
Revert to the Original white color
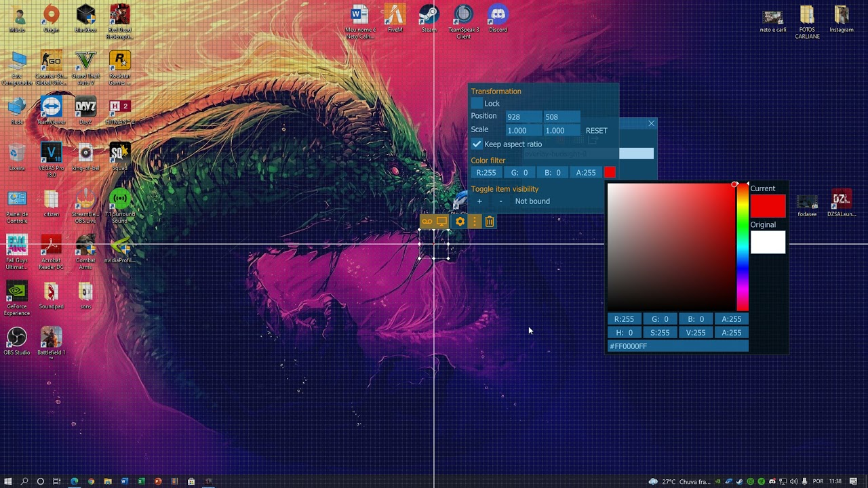(x=768, y=242)
